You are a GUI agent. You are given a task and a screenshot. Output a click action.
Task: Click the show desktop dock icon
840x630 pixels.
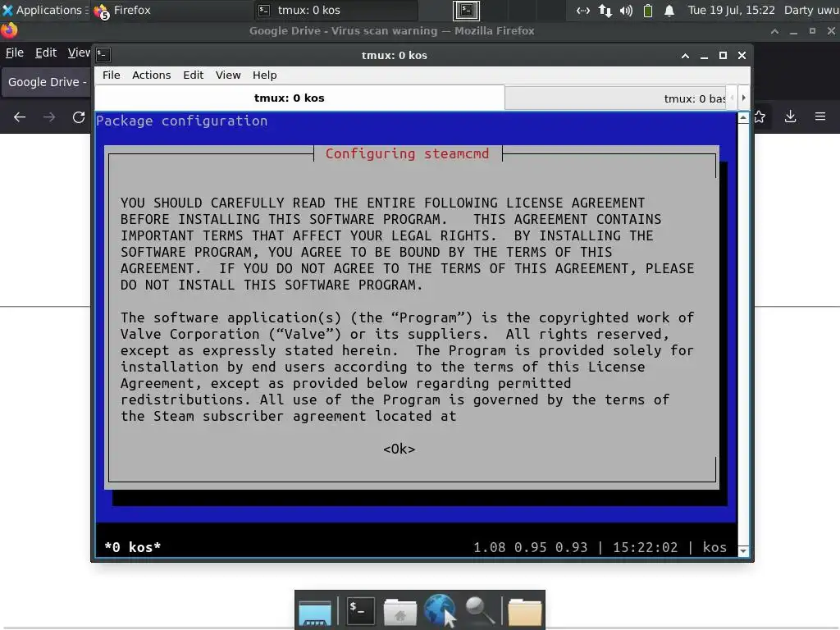coord(315,611)
